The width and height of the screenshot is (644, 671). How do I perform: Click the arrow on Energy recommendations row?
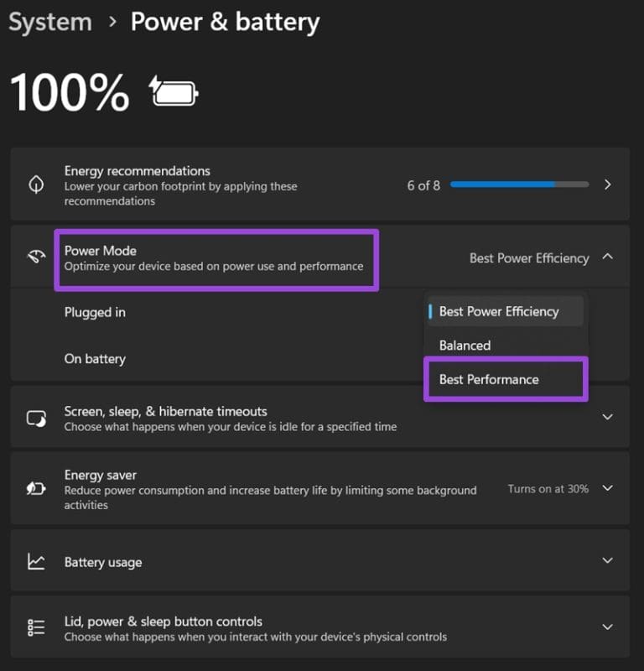tap(610, 185)
